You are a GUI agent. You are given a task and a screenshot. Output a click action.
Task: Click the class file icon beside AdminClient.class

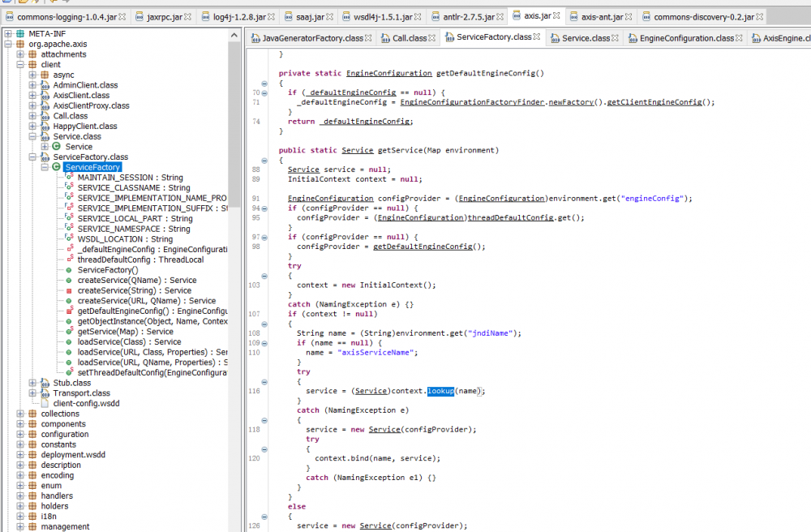[x=45, y=85]
